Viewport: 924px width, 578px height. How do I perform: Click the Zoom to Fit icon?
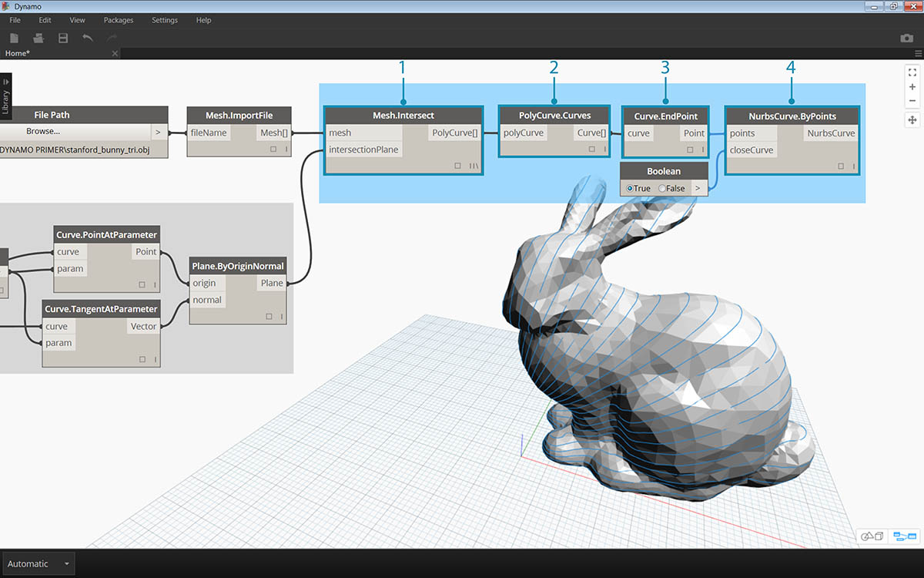tap(912, 72)
